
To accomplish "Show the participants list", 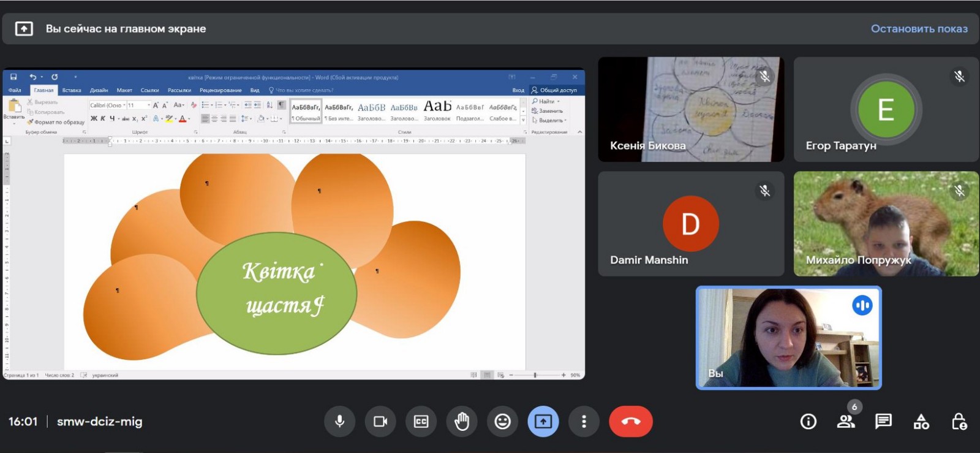I will click(x=846, y=422).
